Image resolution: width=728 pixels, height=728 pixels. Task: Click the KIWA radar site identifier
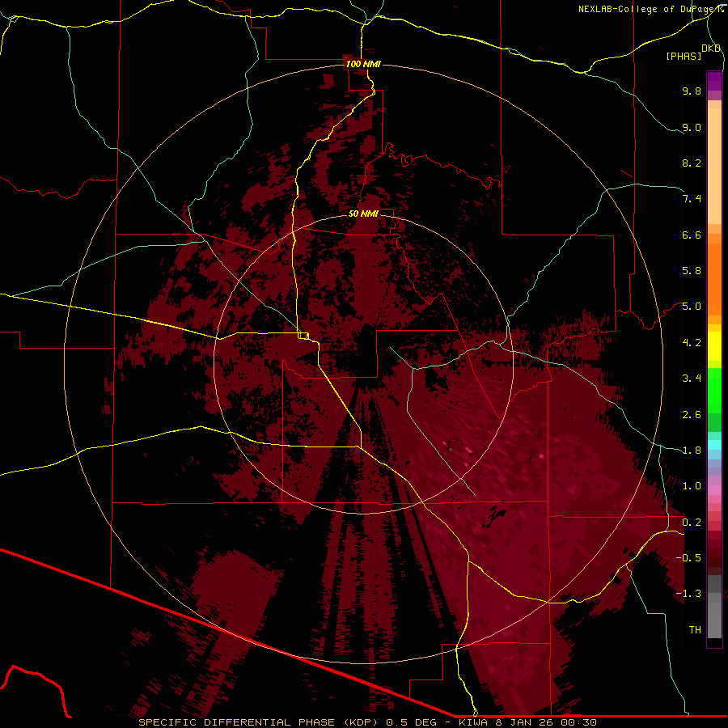coord(475,722)
